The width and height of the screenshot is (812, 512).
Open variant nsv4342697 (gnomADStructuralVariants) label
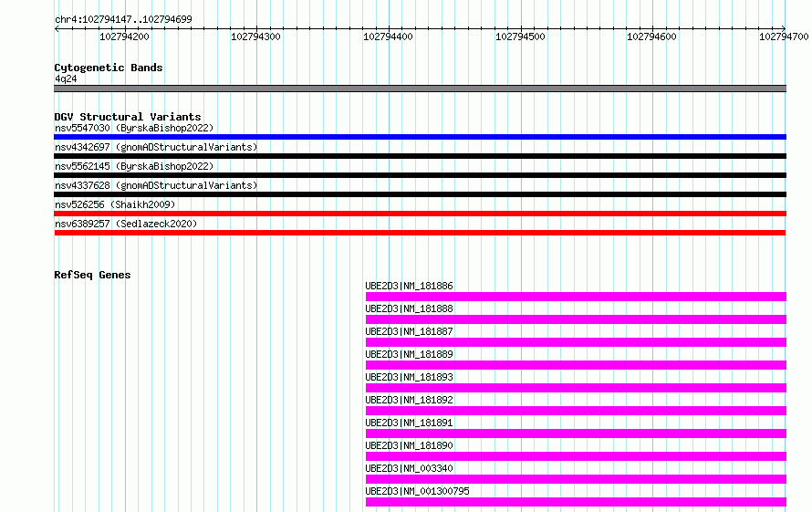pyautogui.click(x=156, y=147)
